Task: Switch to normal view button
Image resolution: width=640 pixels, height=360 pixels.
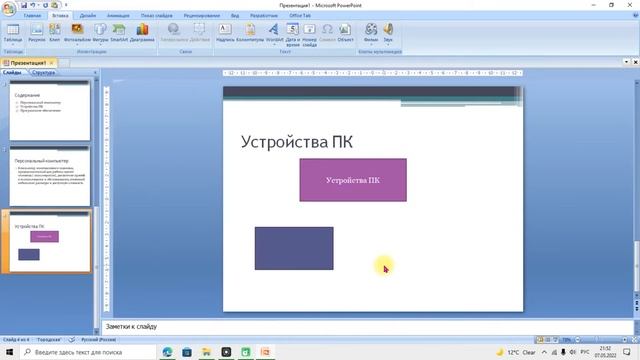Action: tap(540, 340)
